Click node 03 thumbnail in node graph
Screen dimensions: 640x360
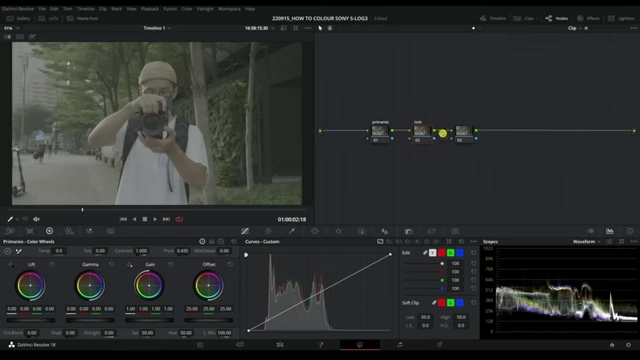pos(463,131)
